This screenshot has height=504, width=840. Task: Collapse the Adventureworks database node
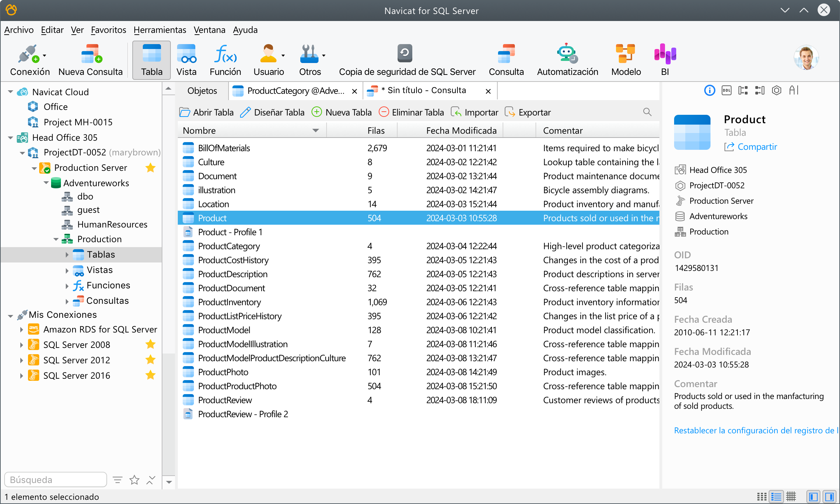46,183
